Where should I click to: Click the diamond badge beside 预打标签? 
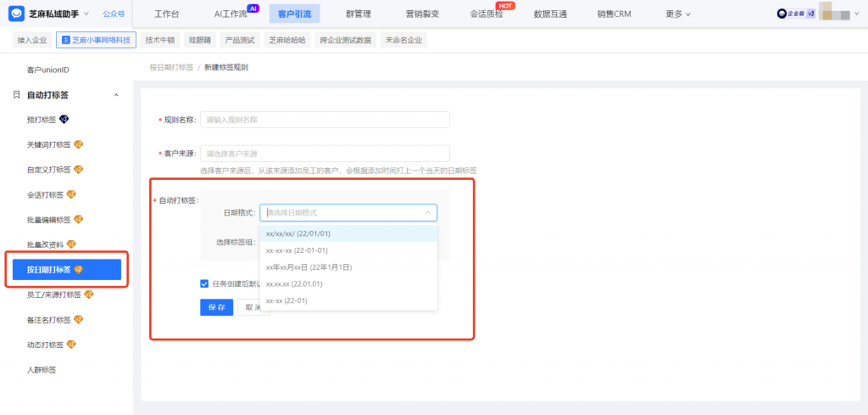click(x=64, y=119)
